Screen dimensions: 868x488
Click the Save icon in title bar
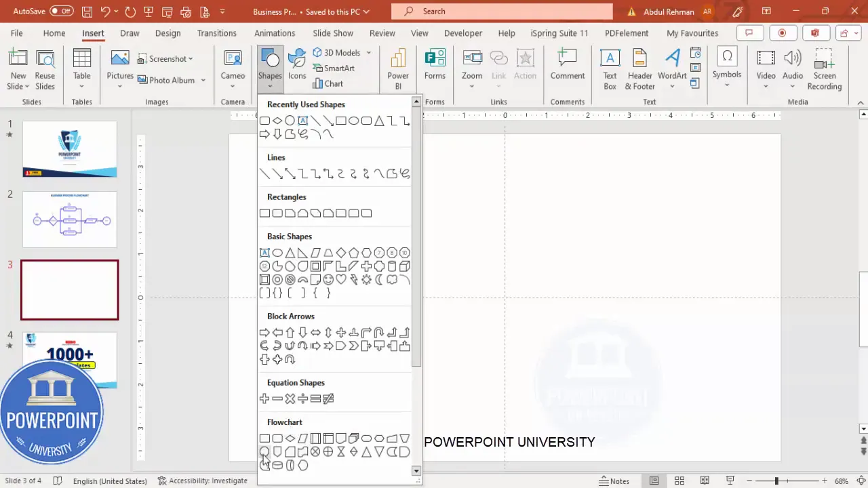[x=87, y=12]
